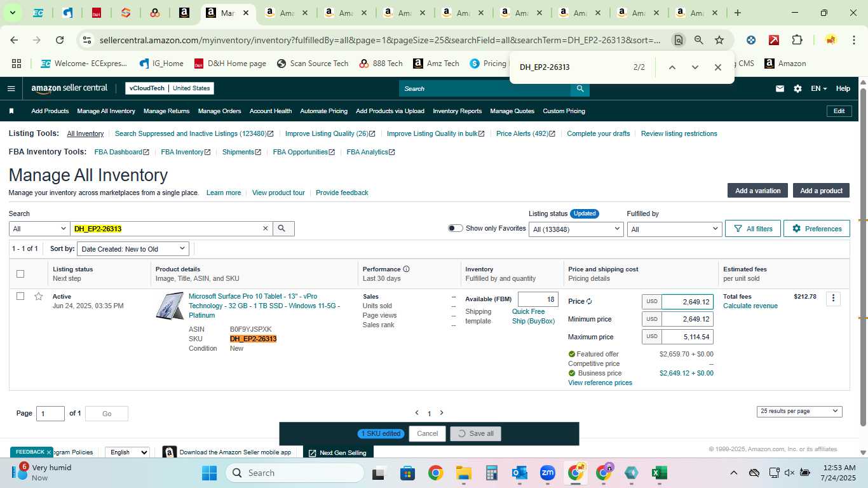The height and width of the screenshot is (488, 868).
Task: Open the settings gear icon
Action: (x=797, y=88)
